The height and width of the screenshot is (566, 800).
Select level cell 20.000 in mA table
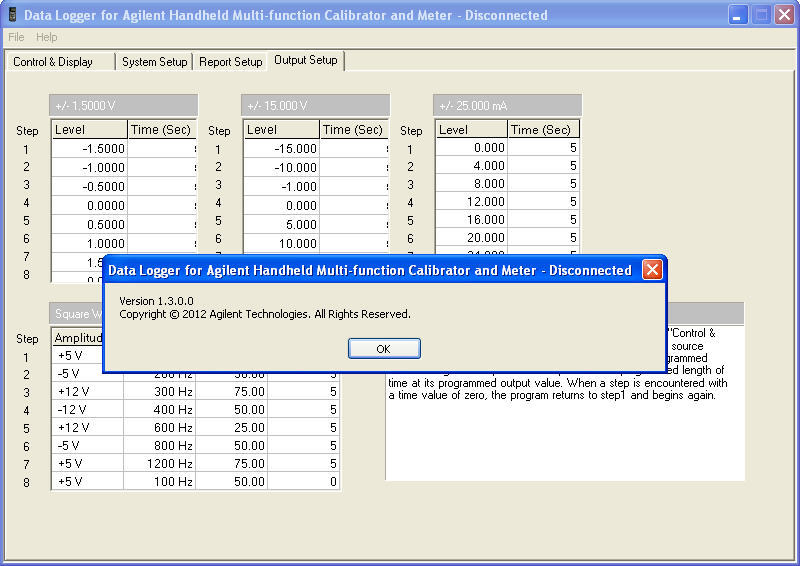coord(472,237)
